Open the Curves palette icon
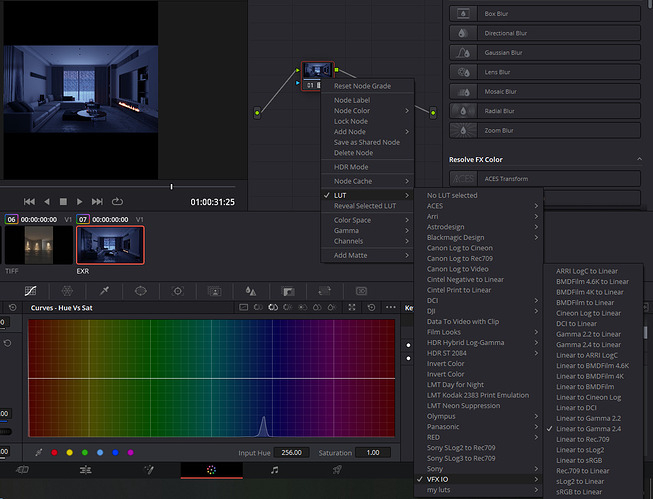This screenshot has width=653, height=499. pos(30,290)
